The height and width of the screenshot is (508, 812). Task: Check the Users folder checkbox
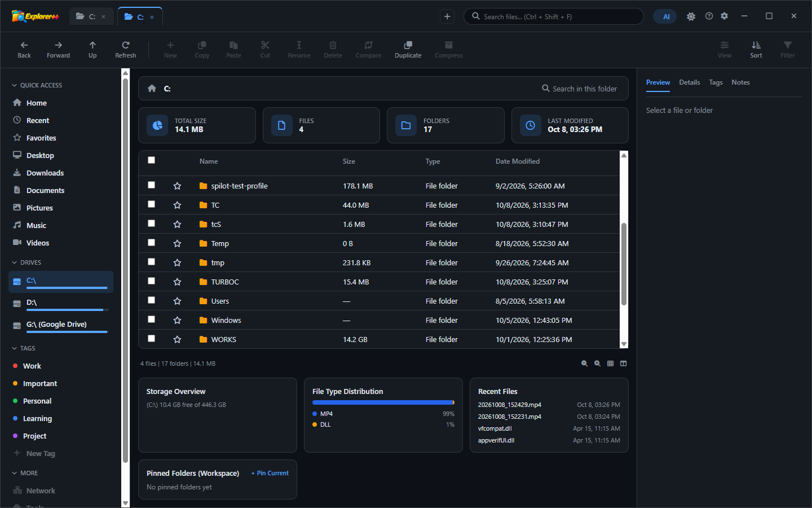151,300
